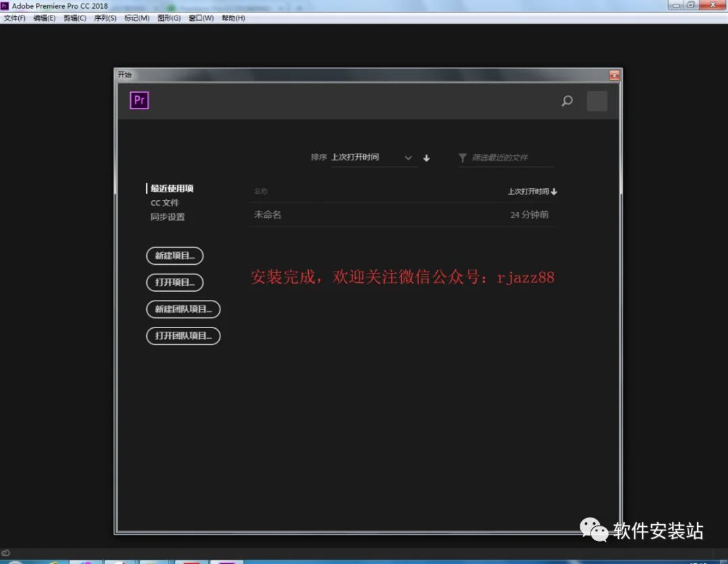Click the 新建团队项目... button
The image size is (728, 564).
183,309
